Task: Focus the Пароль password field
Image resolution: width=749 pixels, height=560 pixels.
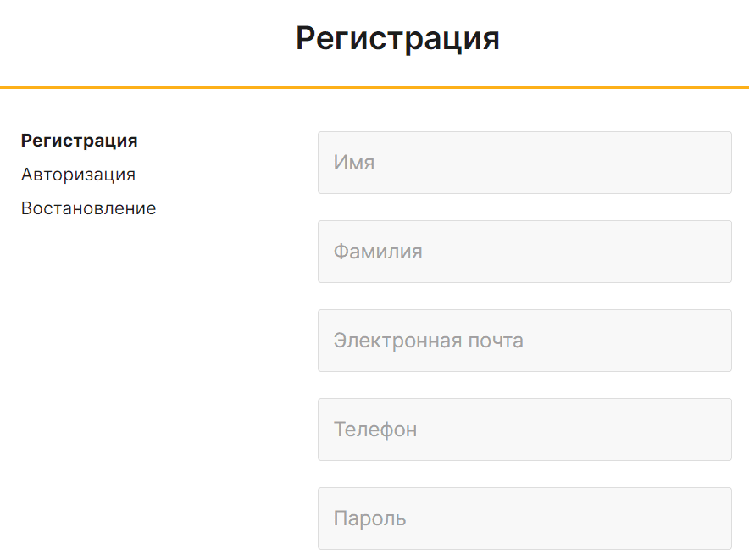Action: [524, 518]
